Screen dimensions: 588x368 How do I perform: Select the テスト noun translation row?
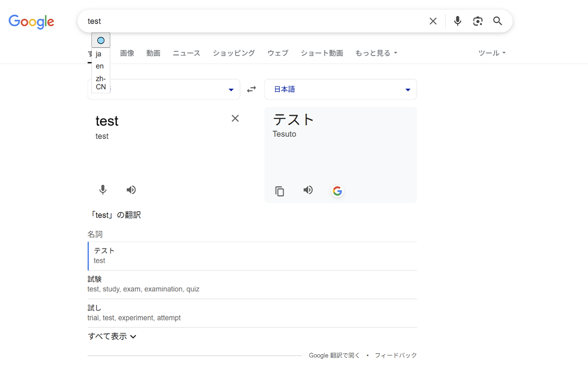[x=252, y=256]
